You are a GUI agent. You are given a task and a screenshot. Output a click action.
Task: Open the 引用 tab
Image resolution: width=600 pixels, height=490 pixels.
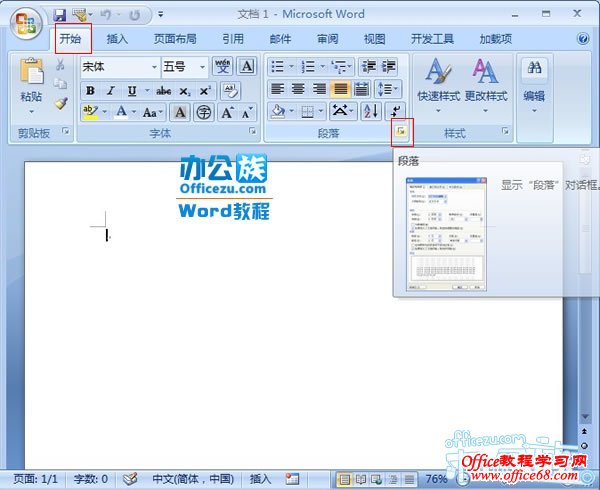[x=233, y=39]
